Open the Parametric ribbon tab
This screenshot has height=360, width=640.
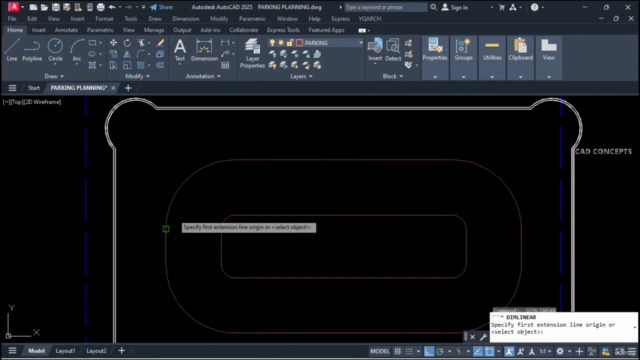[100, 30]
